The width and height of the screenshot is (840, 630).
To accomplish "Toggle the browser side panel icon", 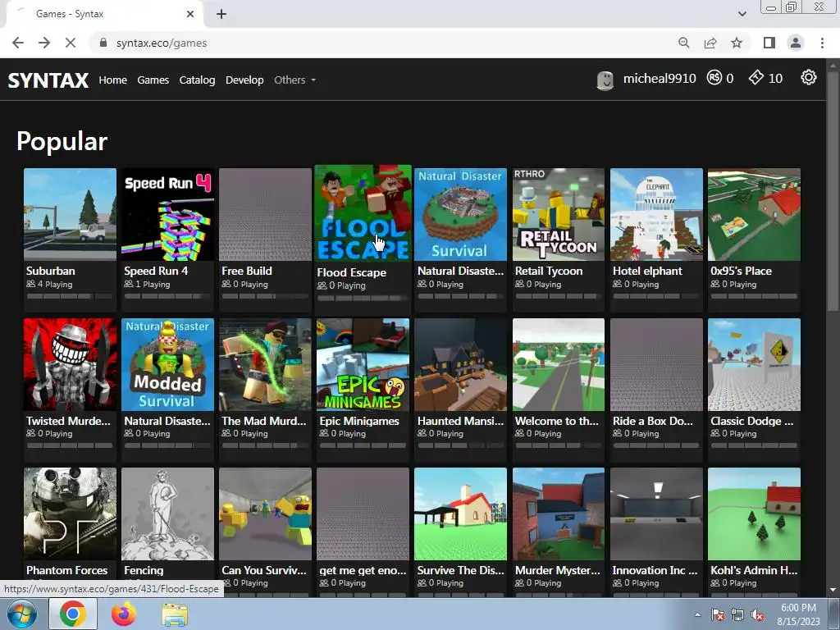I will [x=769, y=43].
